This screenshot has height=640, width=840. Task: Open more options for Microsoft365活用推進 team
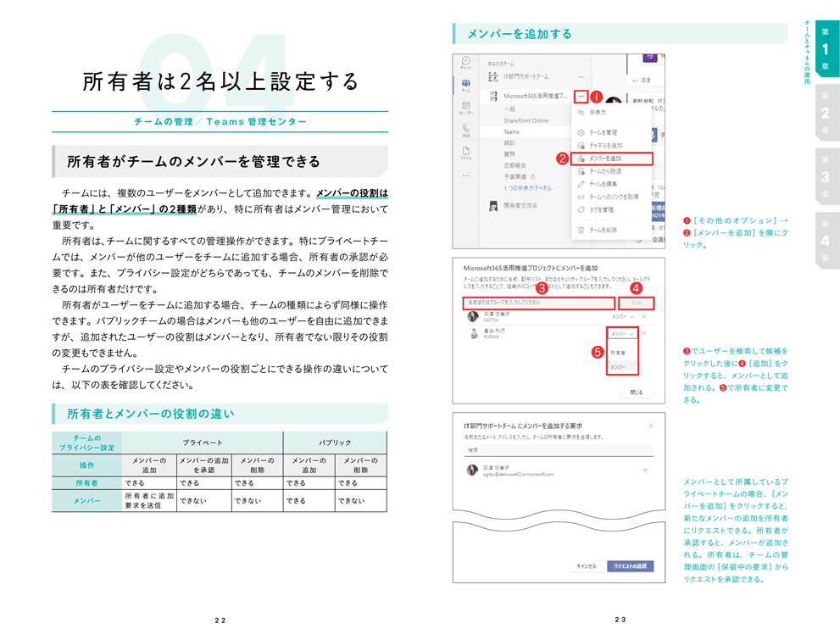coord(581,97)
